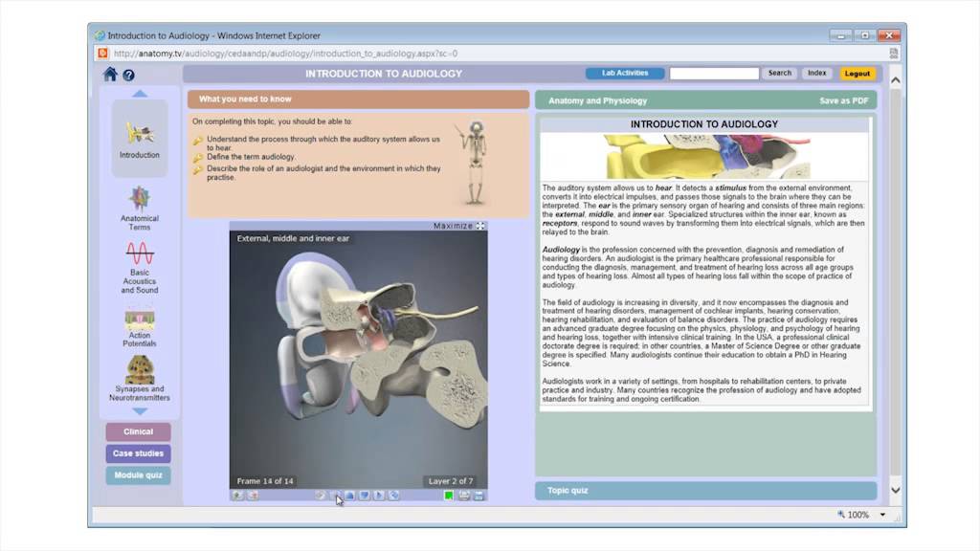Open Lab Activities
Image resolution: width=980 pixels, height=551 pixels.
pyautogui.click(x=625, y=73)
